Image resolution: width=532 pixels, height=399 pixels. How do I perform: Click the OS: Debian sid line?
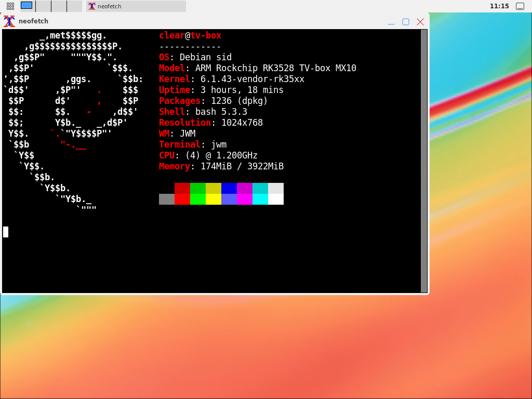point(195,57)
